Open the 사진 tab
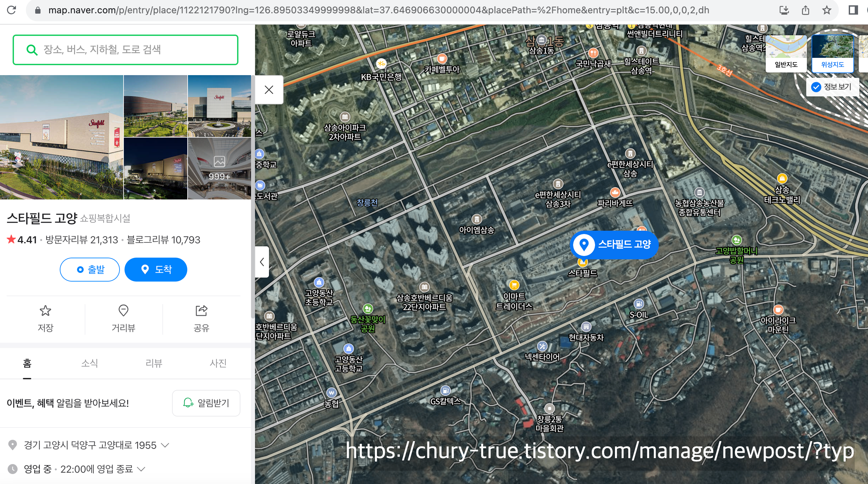The height and width of the screenshot is (484, 868). coord(218,363)
